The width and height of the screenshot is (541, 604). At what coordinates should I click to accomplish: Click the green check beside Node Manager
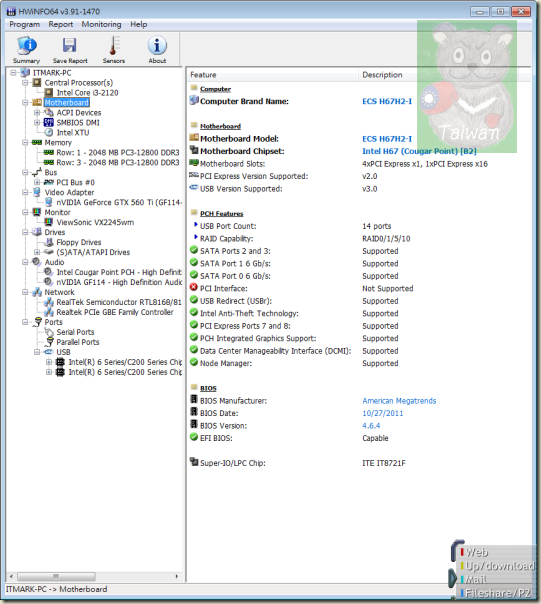[194, 362]
